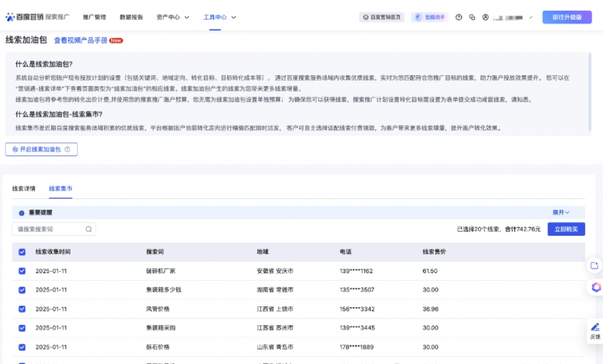Click the 搜索词 column header
The height and width of the screenshot is (364, 603).
click(x=155, y=252)
